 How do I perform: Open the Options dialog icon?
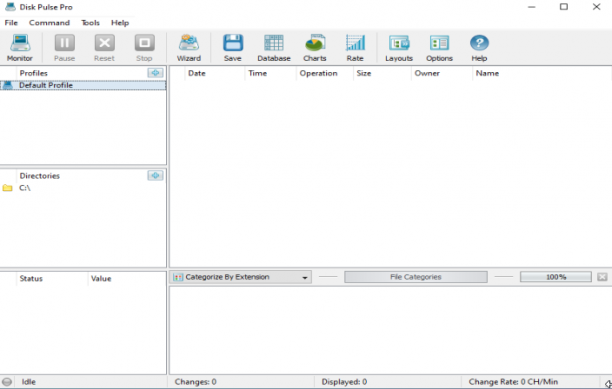tap(439, 48)
